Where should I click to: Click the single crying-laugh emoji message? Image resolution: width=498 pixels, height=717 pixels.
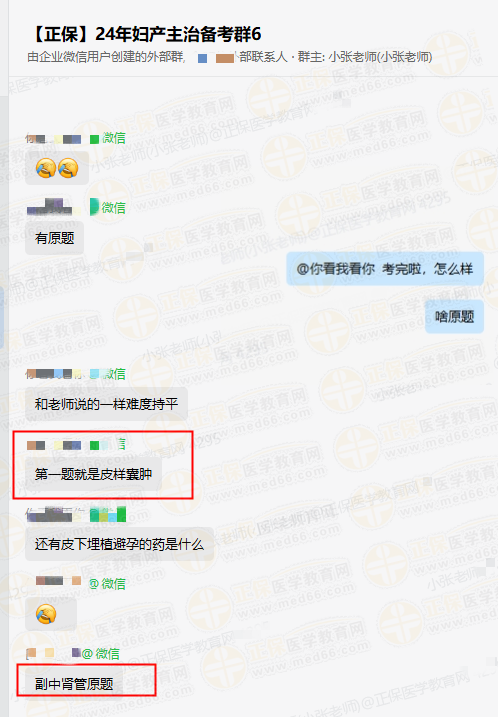pos(51,614)
